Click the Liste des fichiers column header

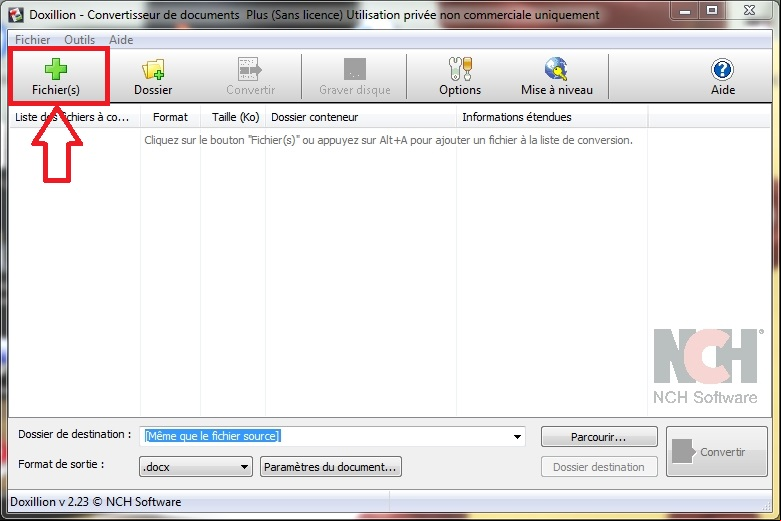tap(75, 117)
